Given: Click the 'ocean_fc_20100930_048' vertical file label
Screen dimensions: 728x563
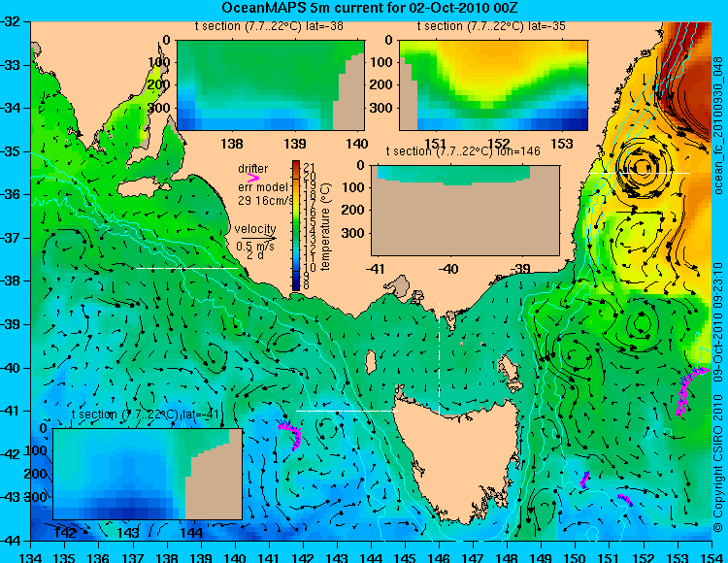Looking at the screenshot, I should point(718,125).
